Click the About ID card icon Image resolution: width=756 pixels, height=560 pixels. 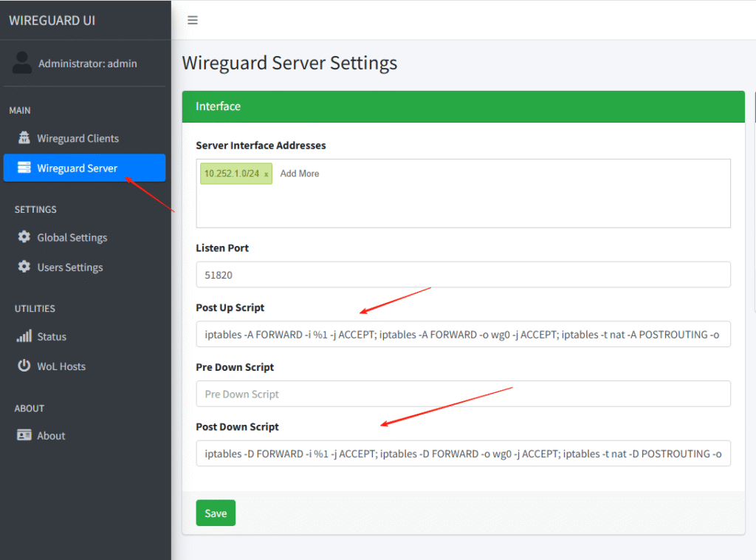click(24, 435)
